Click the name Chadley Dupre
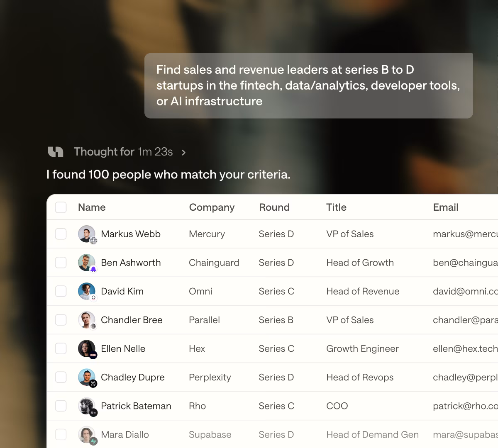This screenshot has height=448, width=498. click(133, 377)
